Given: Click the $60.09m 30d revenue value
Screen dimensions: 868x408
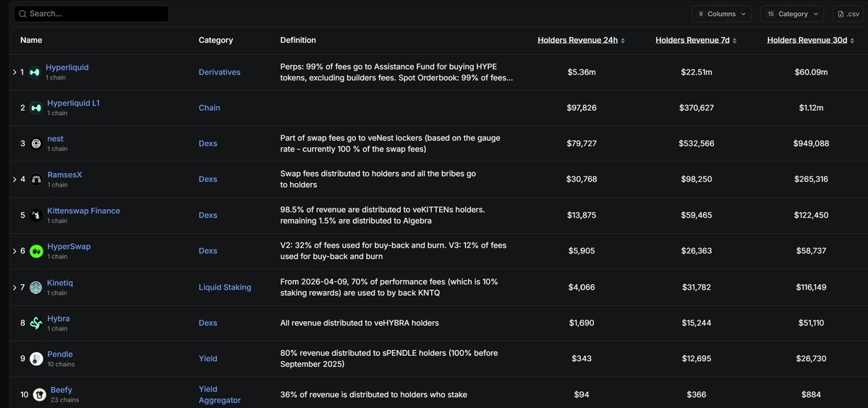Looking at the screenshot, I should tap(811, 72).
